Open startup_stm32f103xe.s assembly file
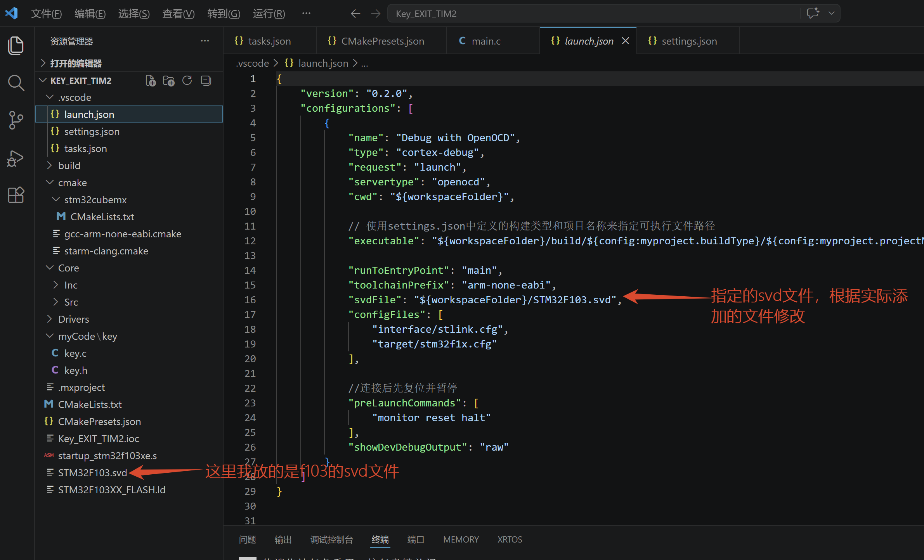 pyautogui.click(x=129, y=456)
